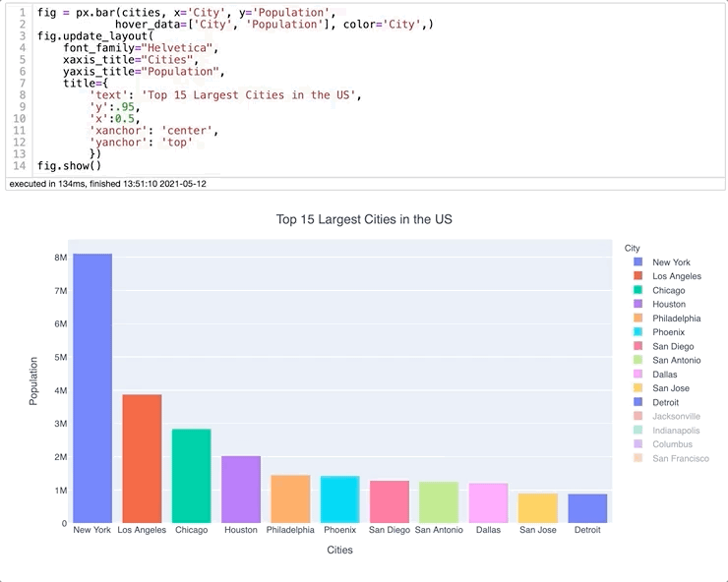This screenshot has height=582, width=728.
Task: Click the blue New York bar
Action: click(92, 388)
